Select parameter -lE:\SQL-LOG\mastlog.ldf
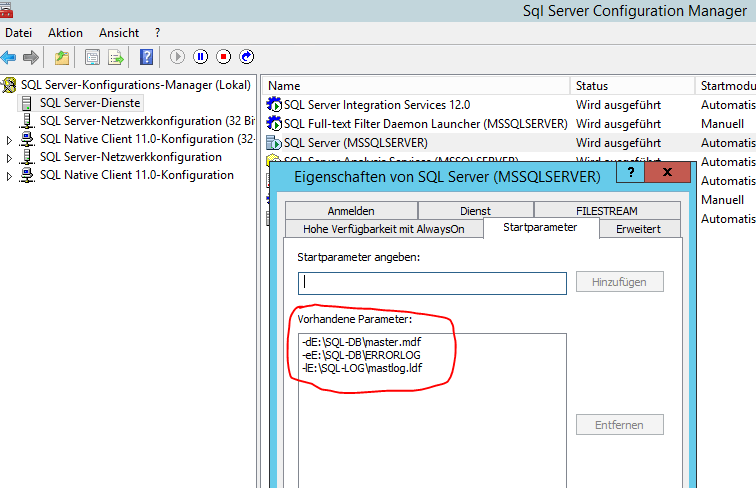The width and height of the screenshot is (756, 488). (362, 368)
